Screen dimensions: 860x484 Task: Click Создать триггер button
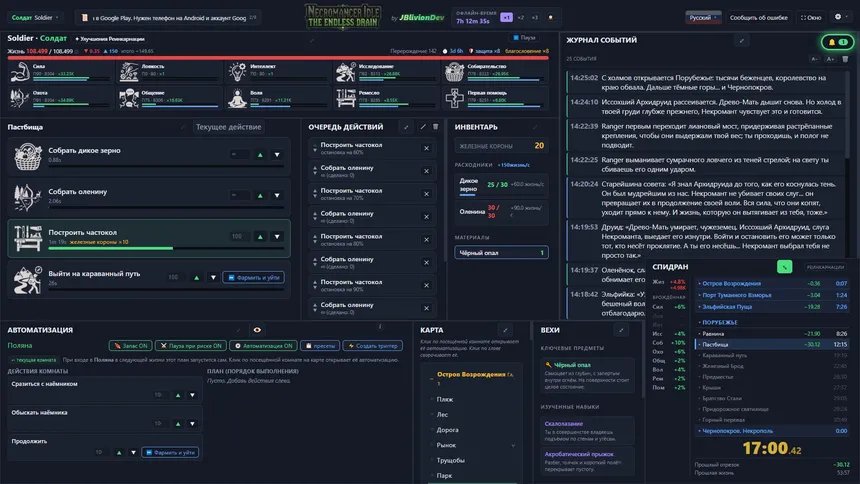(373, 346)
